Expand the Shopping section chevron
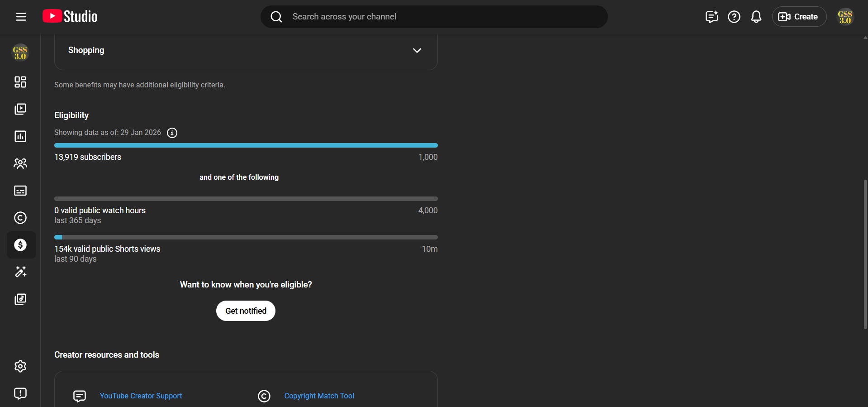This screenshot has height=407, width=868. (417, 50)
